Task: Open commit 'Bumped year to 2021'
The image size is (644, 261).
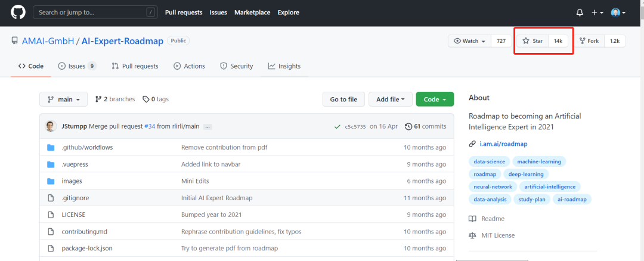Action: 212,215
